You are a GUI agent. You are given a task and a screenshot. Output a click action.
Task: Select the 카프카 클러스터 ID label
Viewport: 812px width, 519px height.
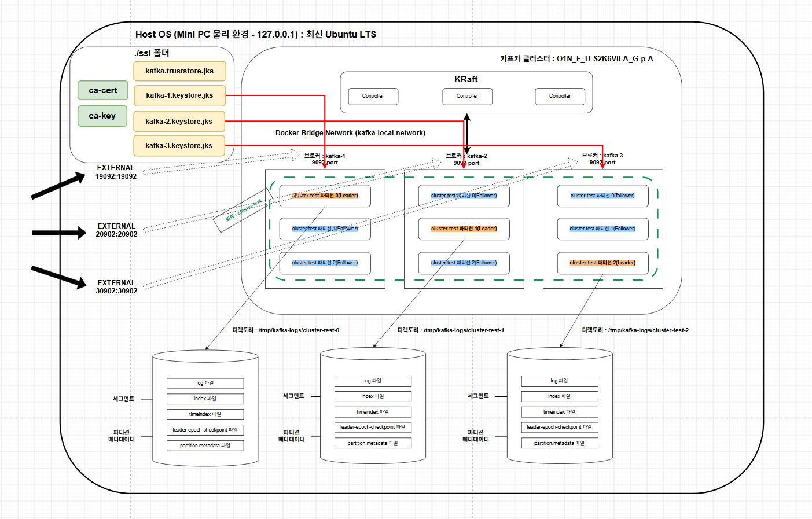(x=576, y=58)
